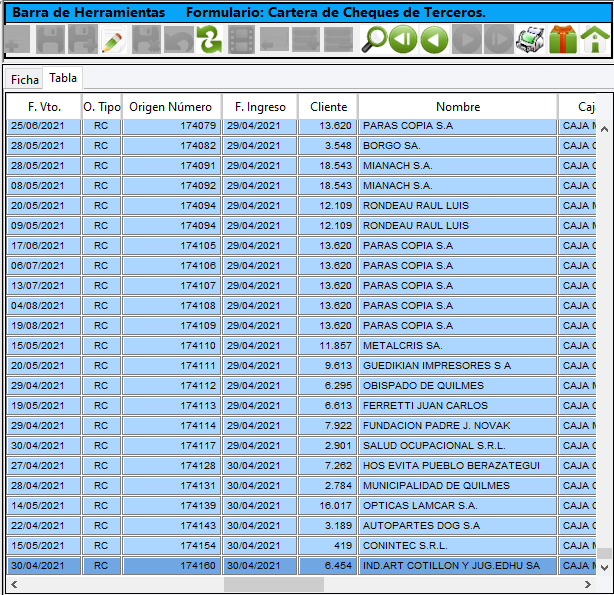The image size is (614, 595).
Task: Click the greyed-out add new record icon
Action: pyautogui.click(x=17, y=39)
